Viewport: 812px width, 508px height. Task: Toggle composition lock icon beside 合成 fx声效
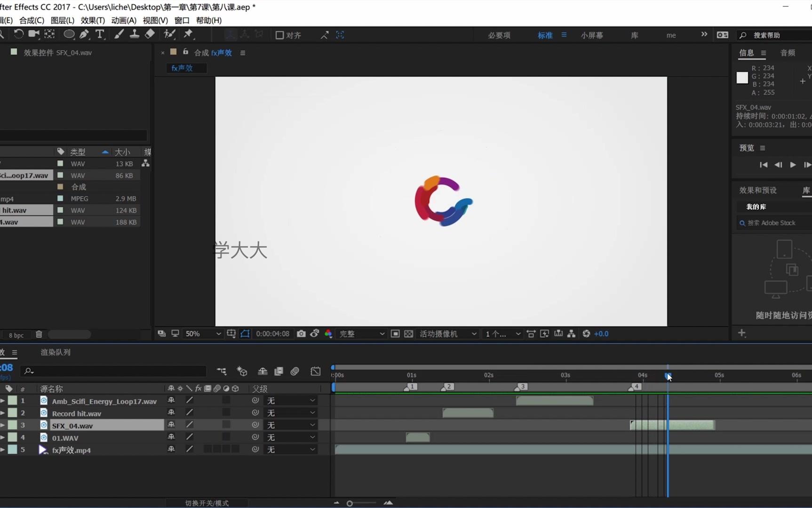(185, 52)
